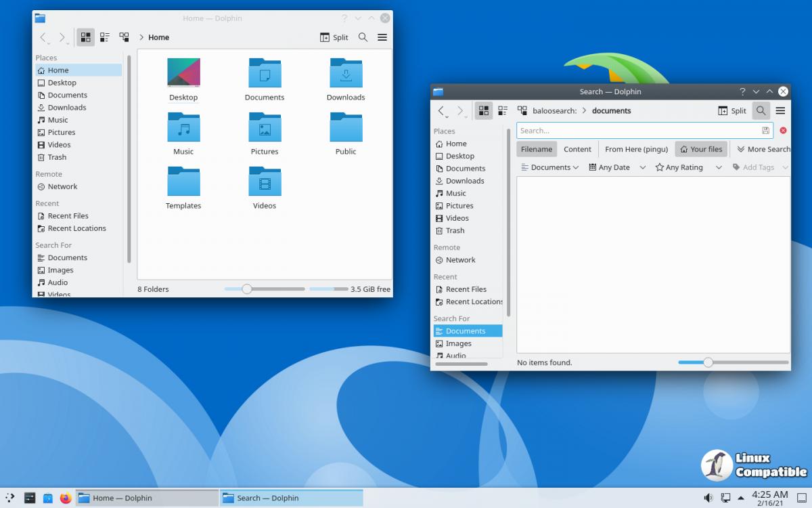Open the volume control in system tray

click(708, 498)
